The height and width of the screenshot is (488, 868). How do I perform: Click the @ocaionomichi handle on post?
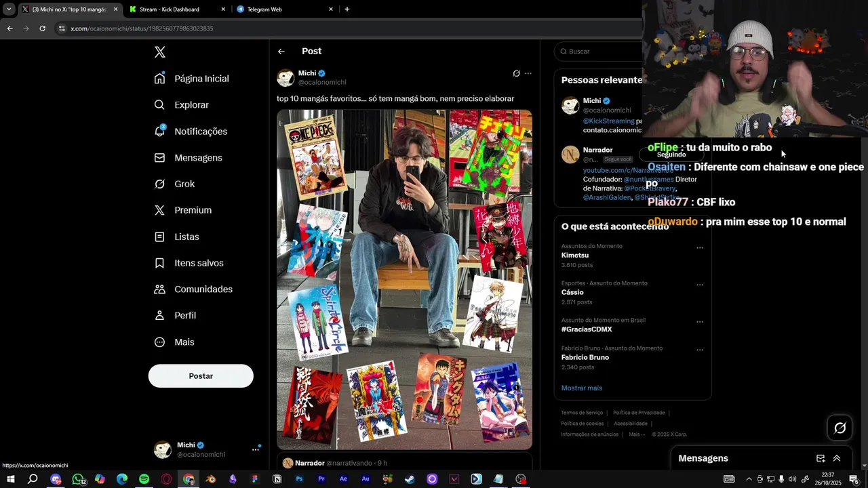[322, 83]
